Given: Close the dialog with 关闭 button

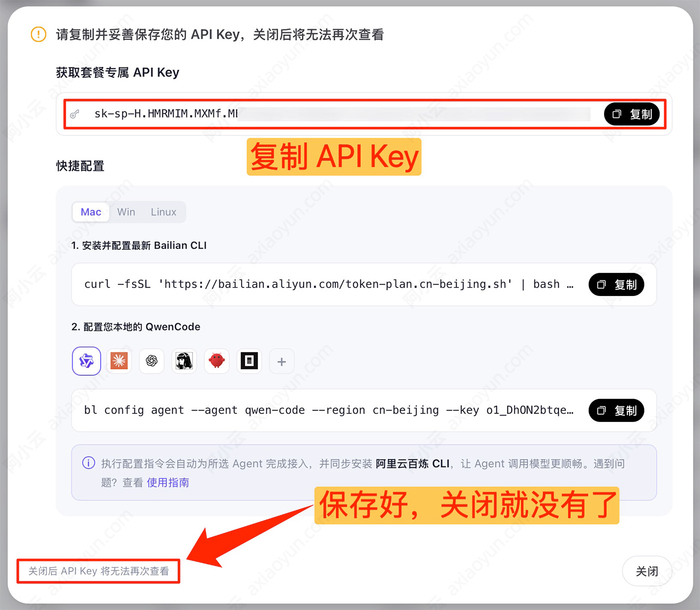Looking at the screenshot, I should (647, 571).
